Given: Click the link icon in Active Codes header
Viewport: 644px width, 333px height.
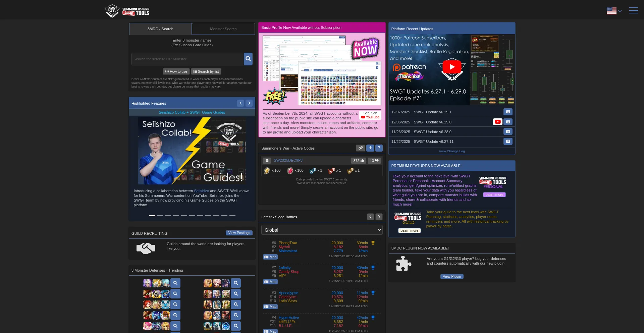Looking at the screenshot, I should [x=360, y=148].
